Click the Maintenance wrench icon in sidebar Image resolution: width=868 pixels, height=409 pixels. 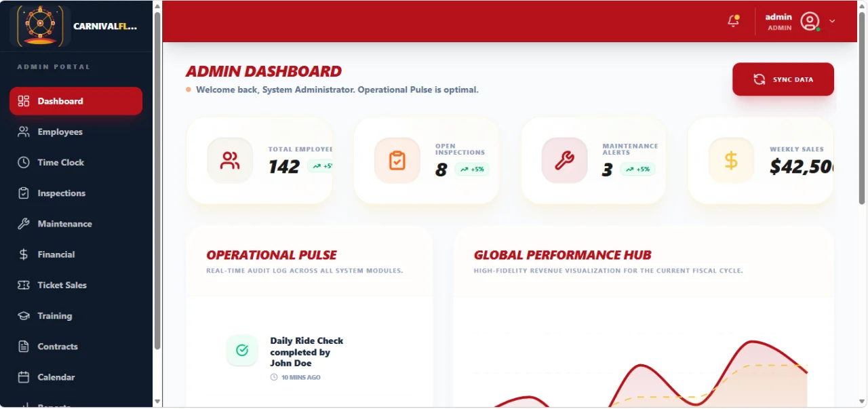coord(24,224)
